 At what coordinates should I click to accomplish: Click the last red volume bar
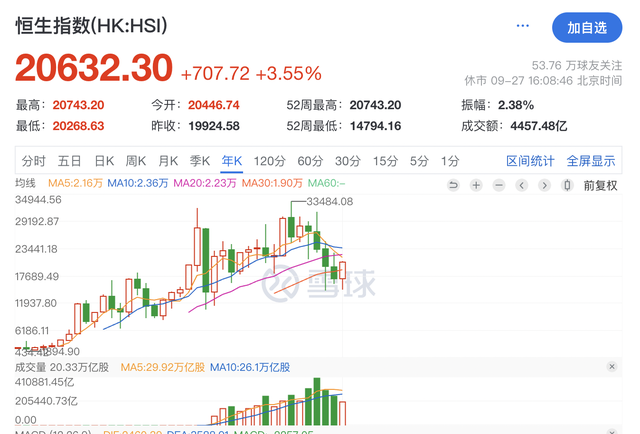pyautogui.click(x=342, y=413)
